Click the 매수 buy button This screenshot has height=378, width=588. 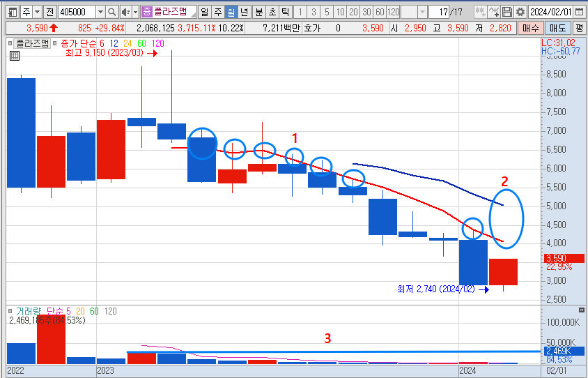point(530,28)
